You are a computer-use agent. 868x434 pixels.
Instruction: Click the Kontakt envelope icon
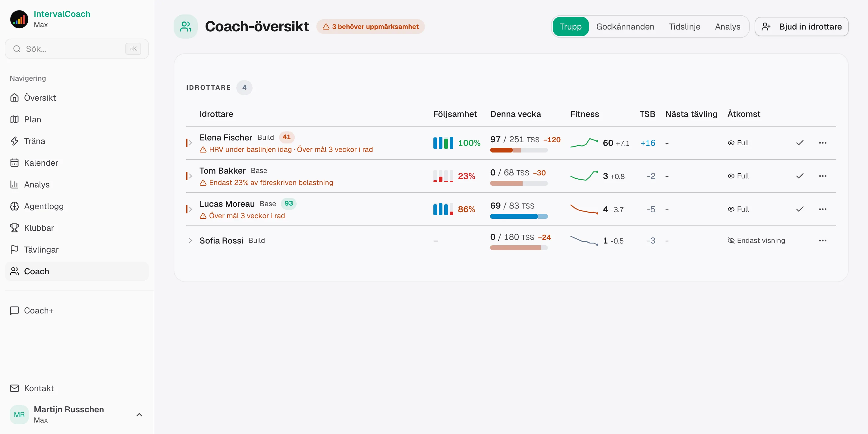point(14,388)
